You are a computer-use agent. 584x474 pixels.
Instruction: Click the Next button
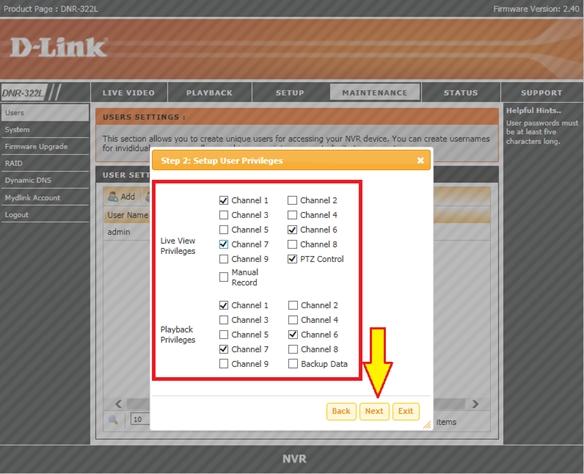pos(374,411)
